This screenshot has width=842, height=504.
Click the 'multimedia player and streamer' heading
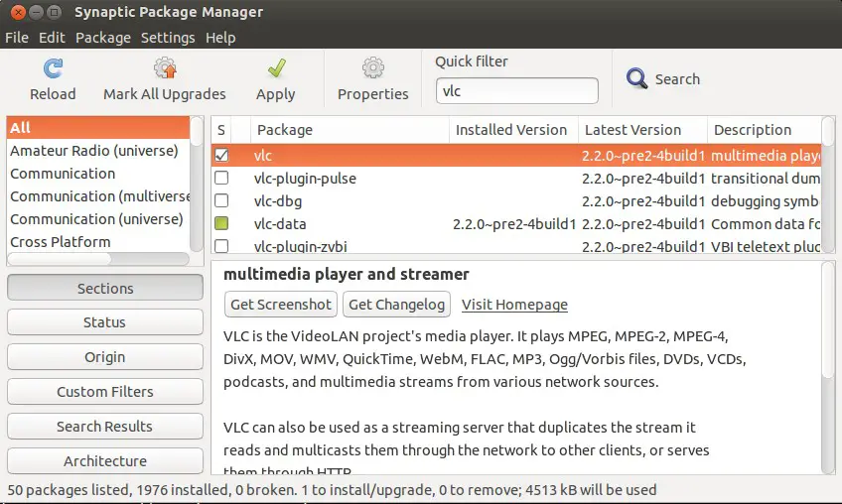tap(347, 274)
